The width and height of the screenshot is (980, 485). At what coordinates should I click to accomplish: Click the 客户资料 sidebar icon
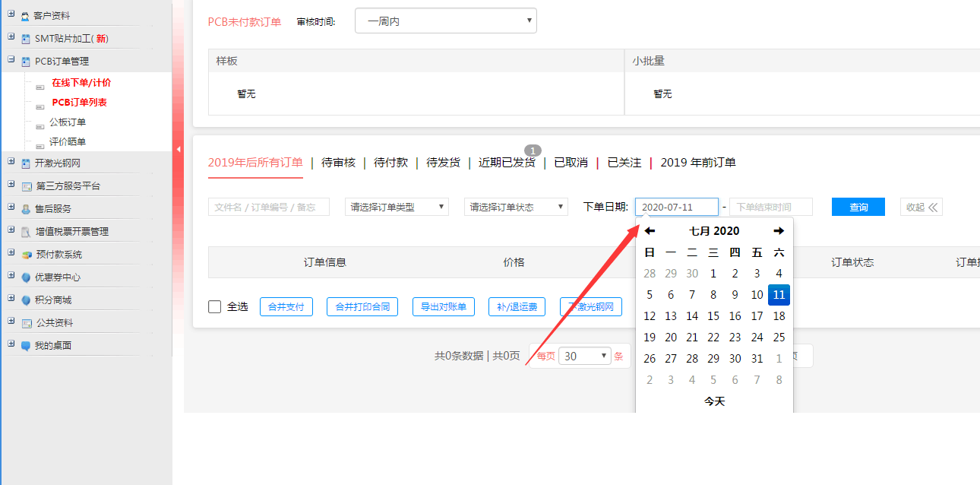click(25, 16)
